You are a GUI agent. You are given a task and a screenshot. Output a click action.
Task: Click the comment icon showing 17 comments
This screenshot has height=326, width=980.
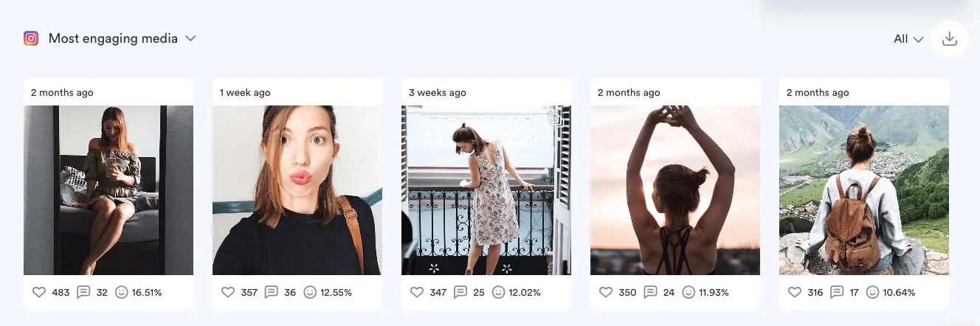point(837,293)
